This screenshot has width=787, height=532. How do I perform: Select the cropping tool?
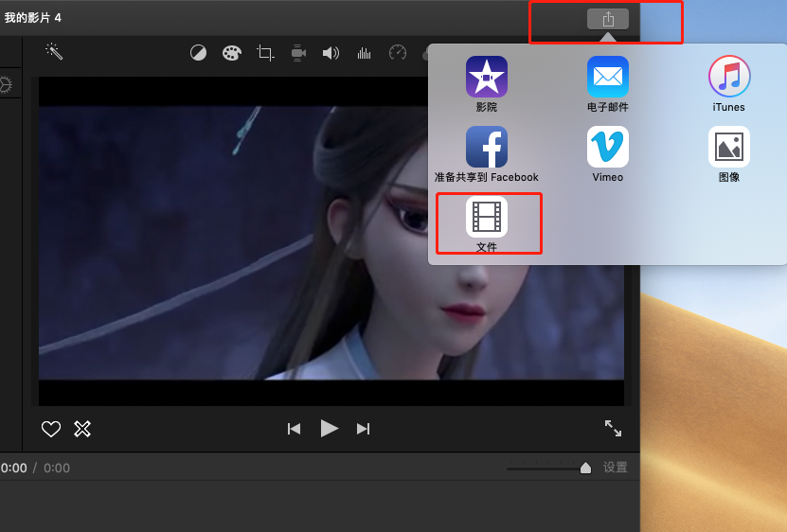pyautogui.click(x=265, y=53)
